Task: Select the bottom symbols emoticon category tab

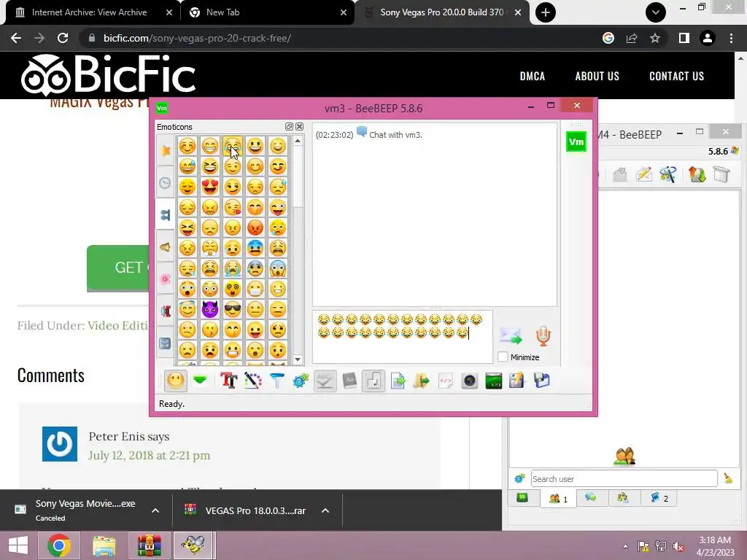Action: tap(166, 343)
